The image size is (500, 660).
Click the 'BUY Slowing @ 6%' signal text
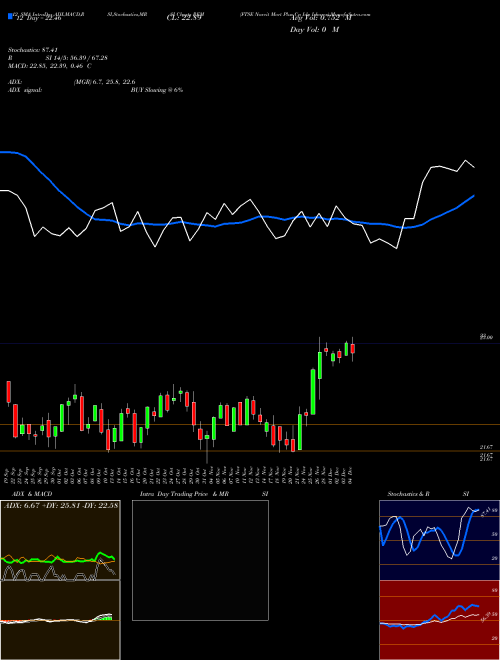[x=157, y=90]
